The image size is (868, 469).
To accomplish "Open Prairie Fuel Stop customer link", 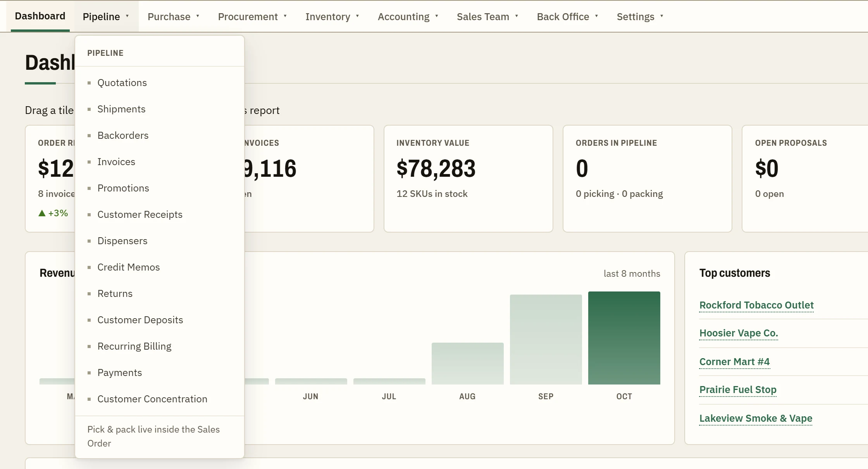I will point(738,390).
